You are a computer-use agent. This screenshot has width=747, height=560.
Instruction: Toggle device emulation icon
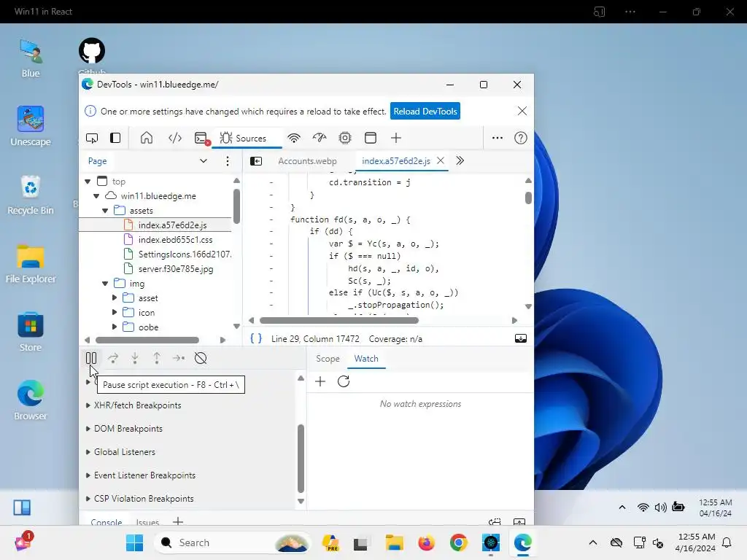(92, 138)
